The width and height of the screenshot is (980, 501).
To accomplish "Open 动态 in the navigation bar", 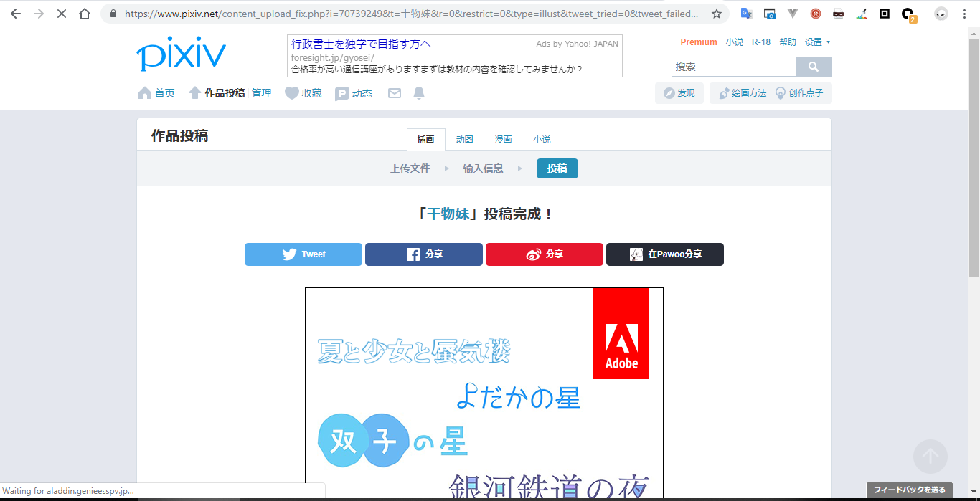I will [x=362, y=93].
